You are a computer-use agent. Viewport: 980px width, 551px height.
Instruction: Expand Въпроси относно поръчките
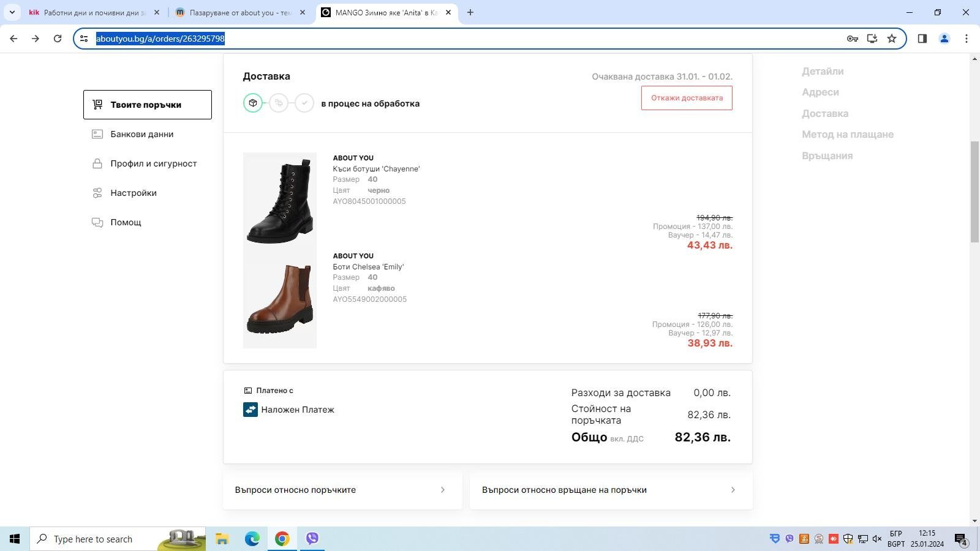point(342,490)
